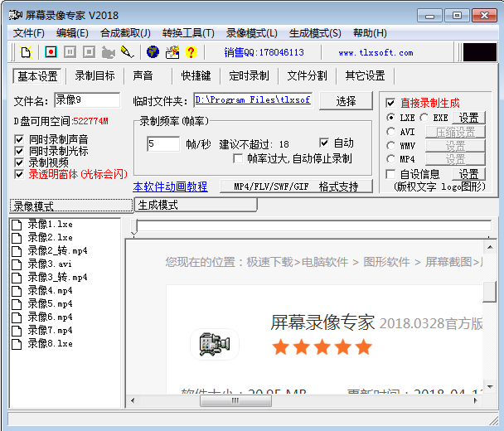Screen dimensions: 504x431
Task: Open the 帮助(H) menu
Action: click(x=370, y=33)
